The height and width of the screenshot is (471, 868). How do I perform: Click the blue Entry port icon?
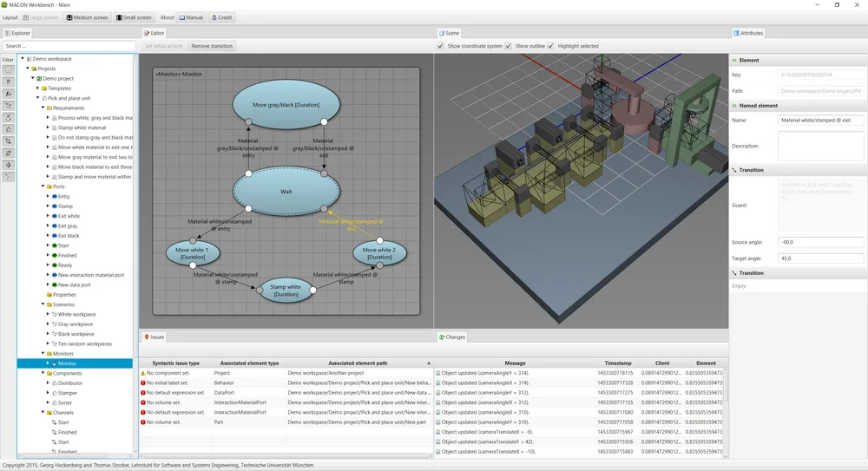(x=55, y=197)
